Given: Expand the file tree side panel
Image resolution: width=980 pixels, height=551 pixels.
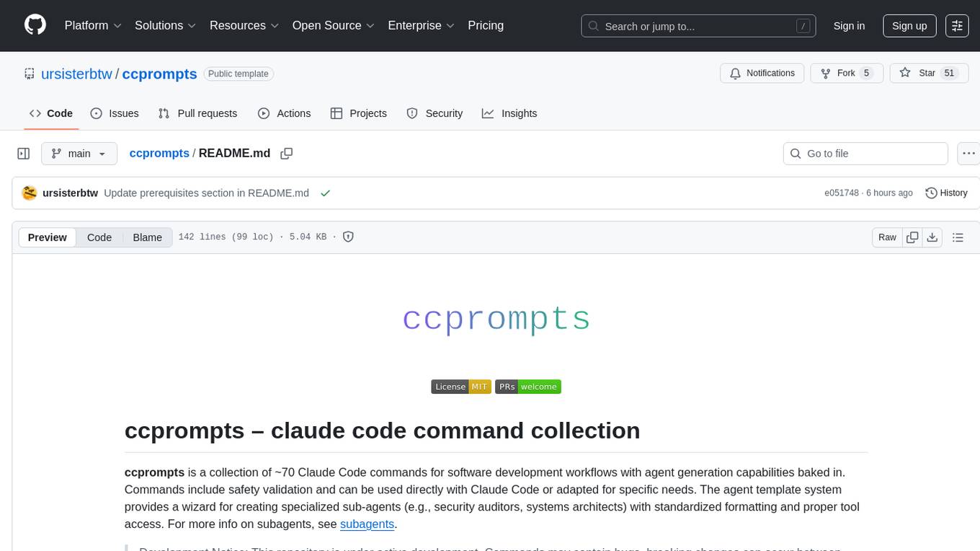Looking at the screenshot, I should (x=24, y=154).
